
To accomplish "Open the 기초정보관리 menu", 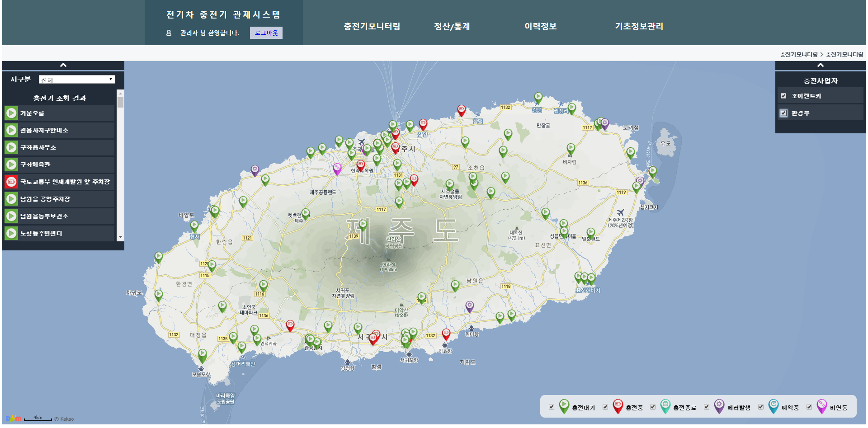I will [639, 26].
